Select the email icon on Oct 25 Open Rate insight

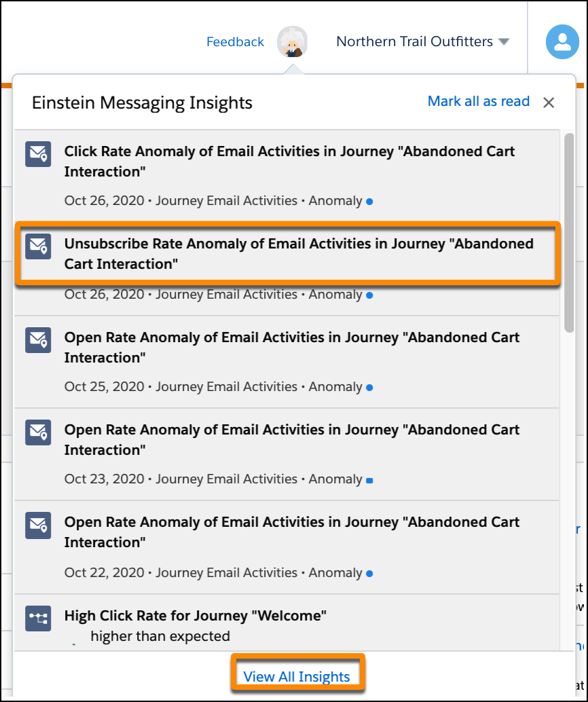tap(38, 340)
